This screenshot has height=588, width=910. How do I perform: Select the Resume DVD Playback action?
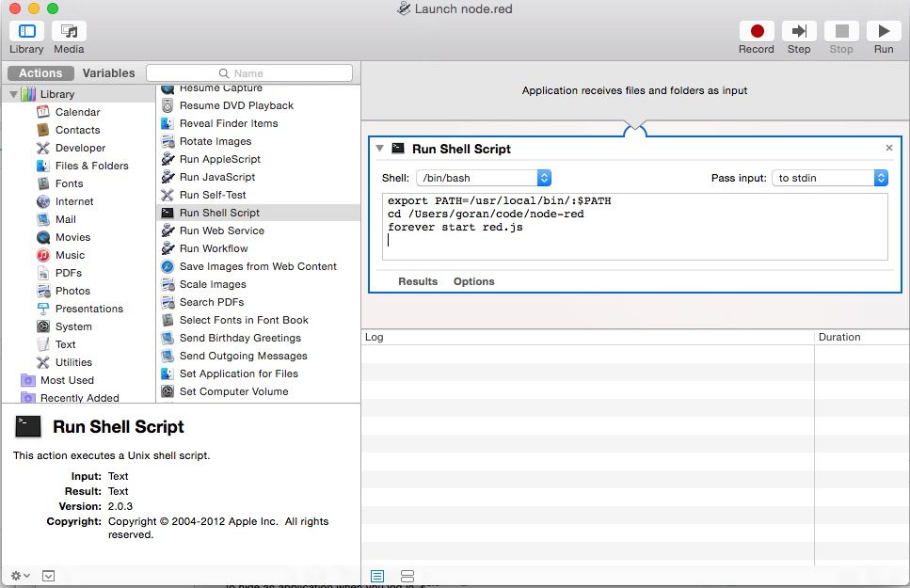236,105
